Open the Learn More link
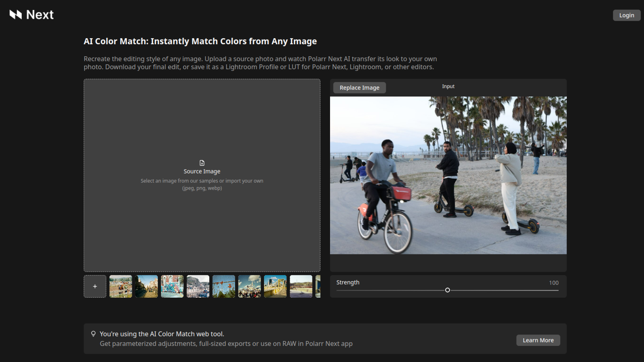Viewport: 644px width, 362px height. click(x=538, y=340)
